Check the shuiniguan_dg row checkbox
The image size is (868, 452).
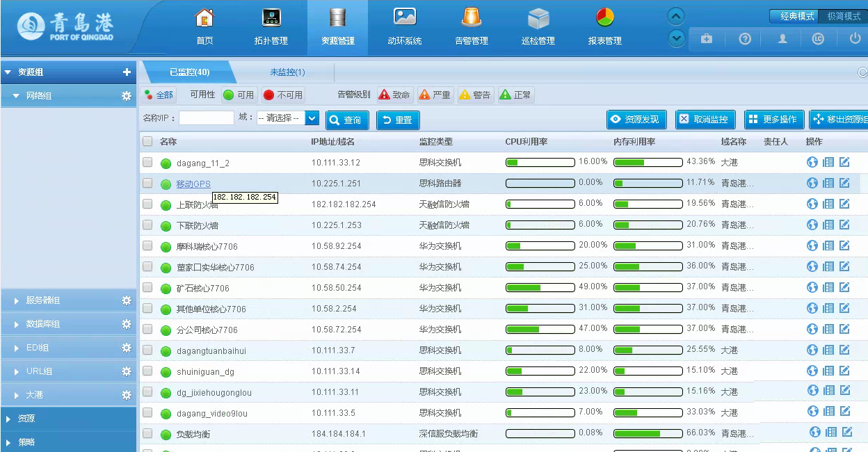tap(147, 371)
